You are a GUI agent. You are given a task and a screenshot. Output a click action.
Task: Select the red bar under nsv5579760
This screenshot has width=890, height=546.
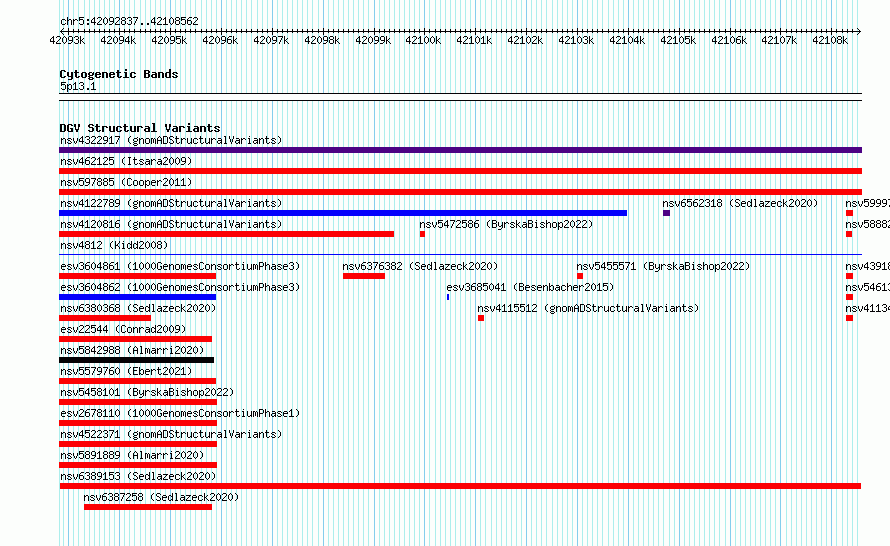coord(137,381)
